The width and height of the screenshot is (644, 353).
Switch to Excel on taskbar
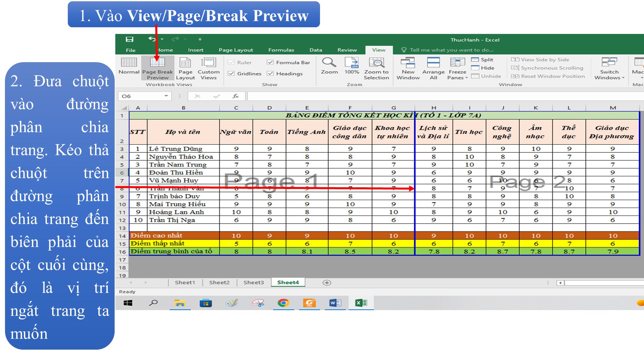(361, 303)
